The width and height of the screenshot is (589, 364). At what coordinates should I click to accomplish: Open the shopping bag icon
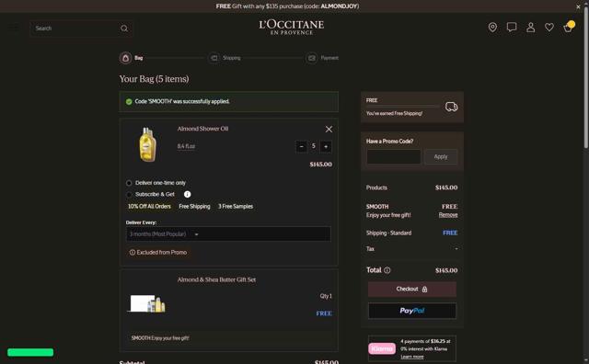569,27
